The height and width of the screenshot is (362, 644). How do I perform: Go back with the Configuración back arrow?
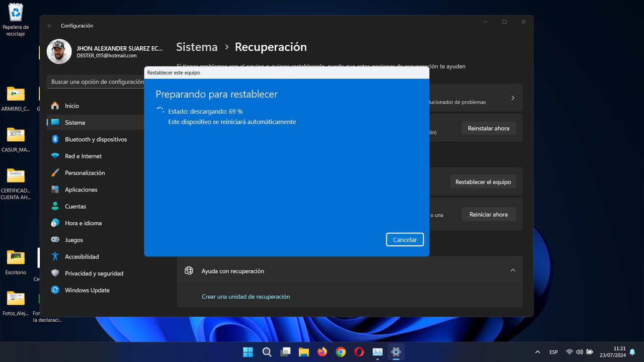pos(50,26)
